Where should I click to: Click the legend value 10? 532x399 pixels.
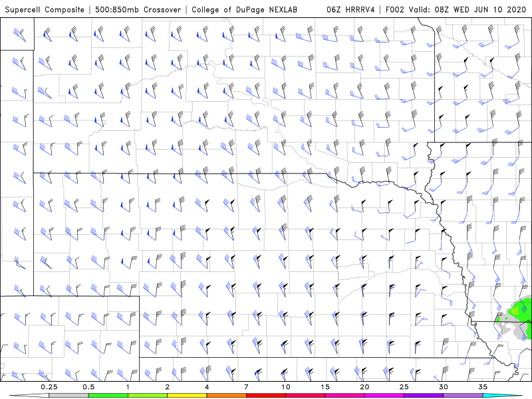tap(286, 387)
